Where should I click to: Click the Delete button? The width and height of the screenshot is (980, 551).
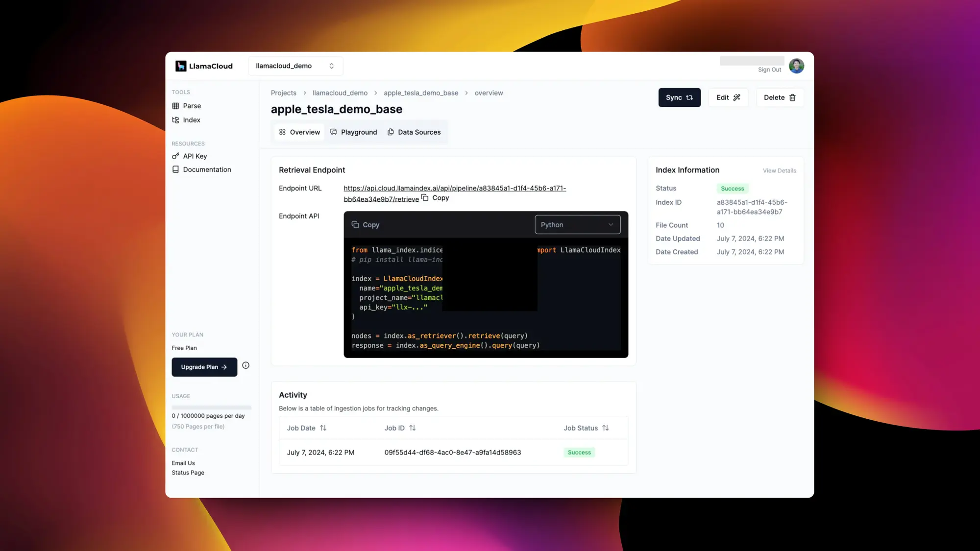[780, 97]
